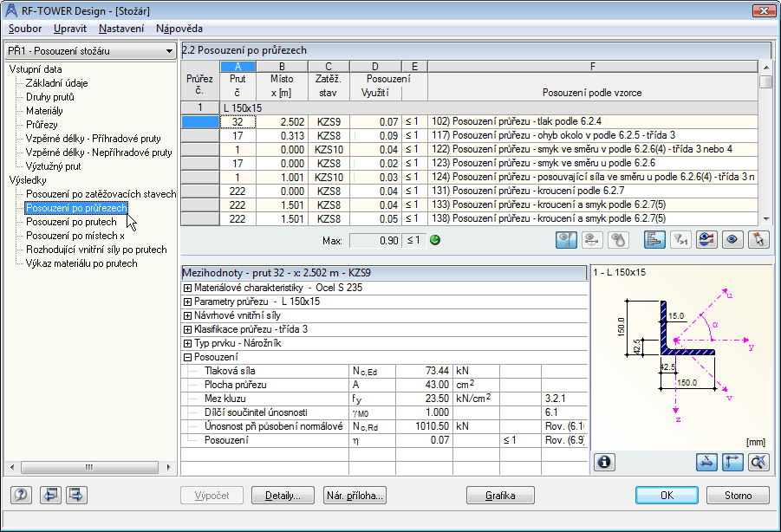Viewport: 781px width, 532px height.
Task: Expand Klasifikace průřezu - třída 3 row
Action: [x=187, y=329]
